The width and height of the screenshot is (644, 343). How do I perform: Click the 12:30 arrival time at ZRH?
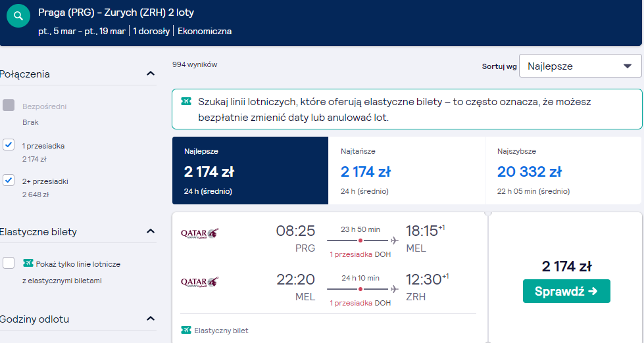click(424, 279)
